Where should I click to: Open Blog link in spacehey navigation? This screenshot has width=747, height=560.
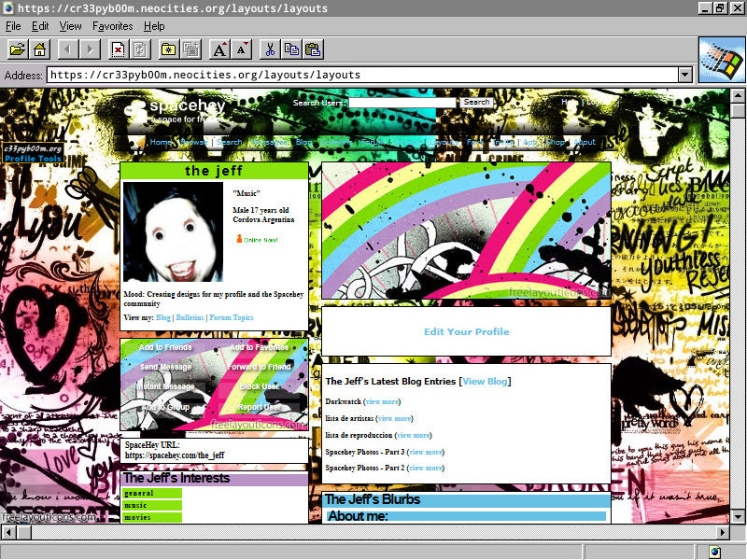tap(303, 142)
